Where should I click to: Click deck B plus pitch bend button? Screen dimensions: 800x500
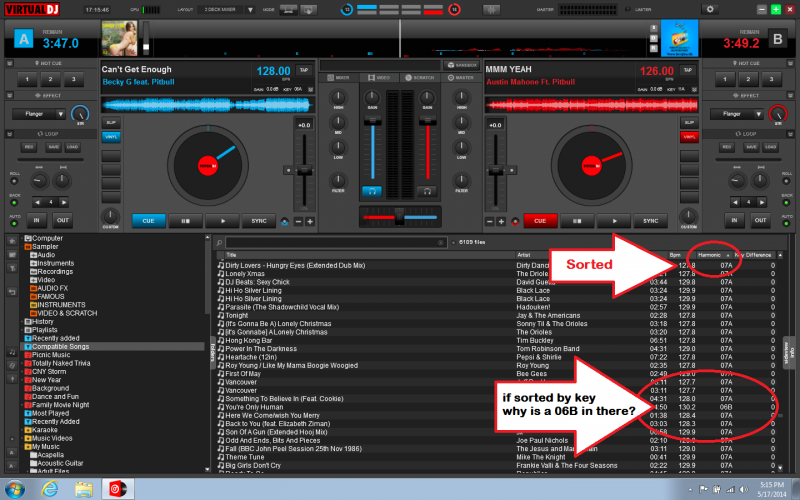point(501,221)
